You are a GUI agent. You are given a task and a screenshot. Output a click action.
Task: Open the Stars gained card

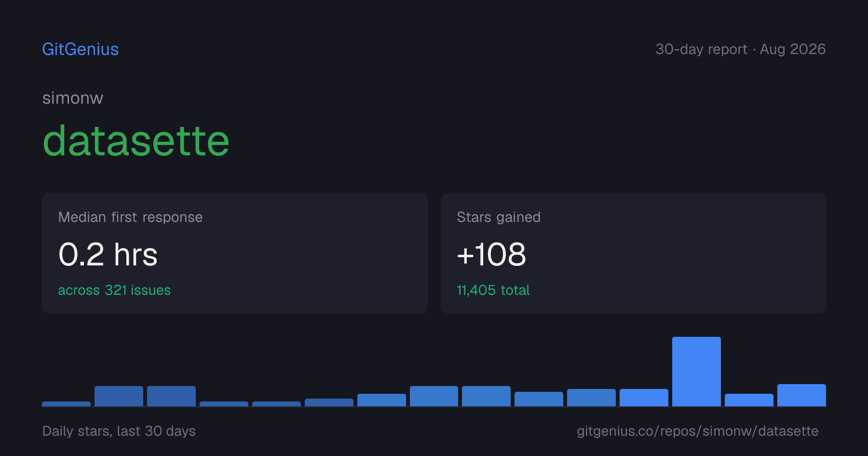[633, 253]
